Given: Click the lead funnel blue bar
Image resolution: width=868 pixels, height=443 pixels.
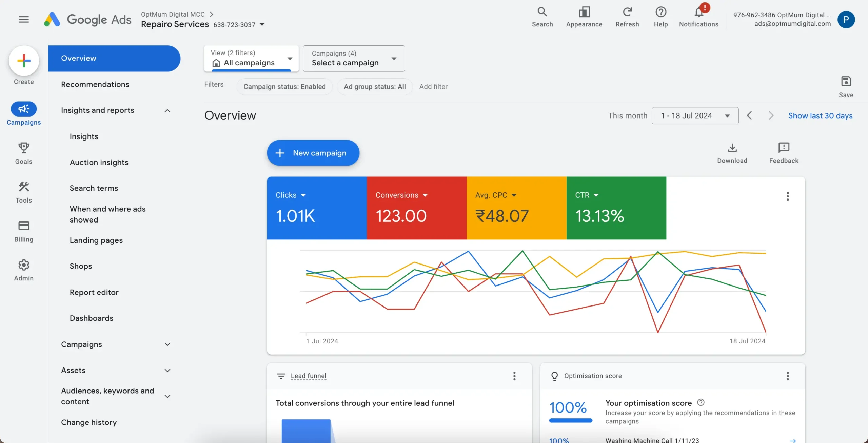Looking at the screenshot, I should 306,431.
